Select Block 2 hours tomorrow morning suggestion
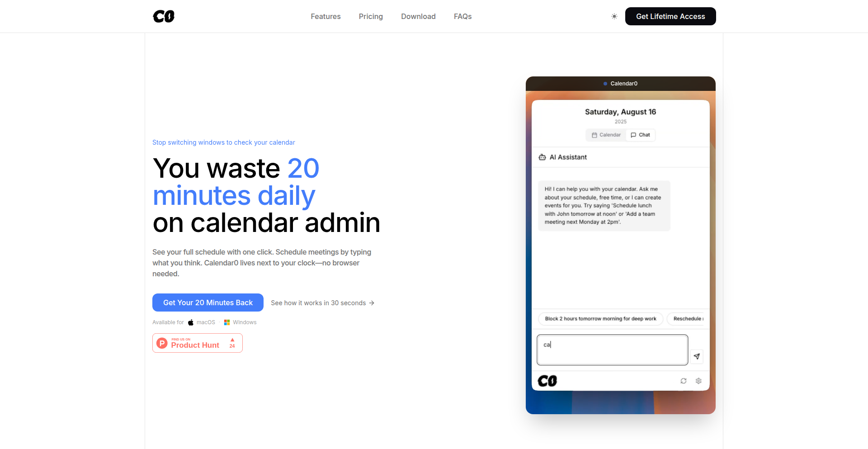 600,319
